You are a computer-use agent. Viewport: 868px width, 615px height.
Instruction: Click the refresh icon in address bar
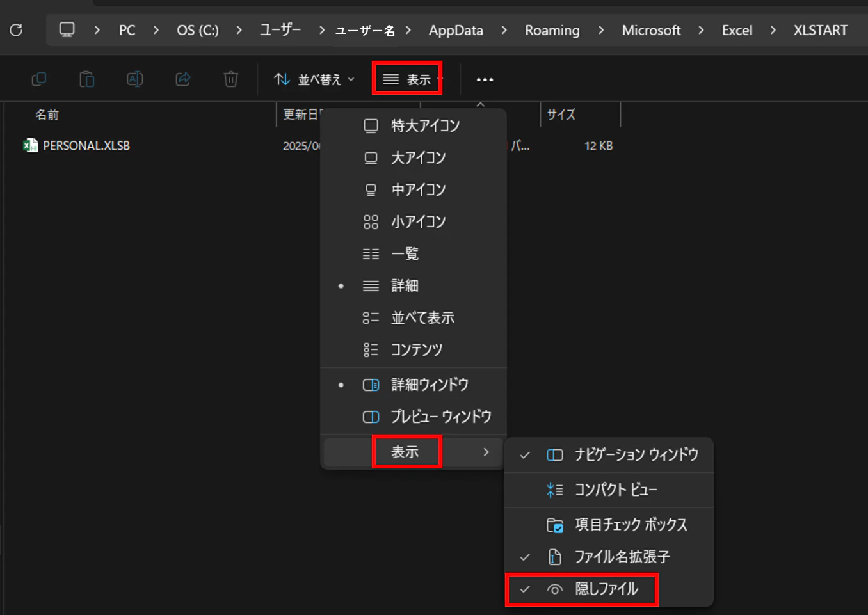pyautogui.click(x=17, y=30)
